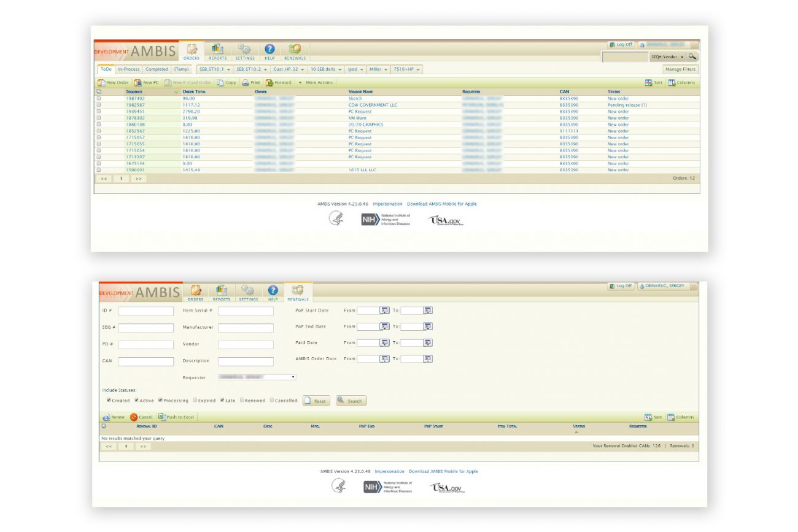Viewport: 798px width, 532px height.
Task: Switch to the In-Process tab
Action: click(x=129, y=69)
